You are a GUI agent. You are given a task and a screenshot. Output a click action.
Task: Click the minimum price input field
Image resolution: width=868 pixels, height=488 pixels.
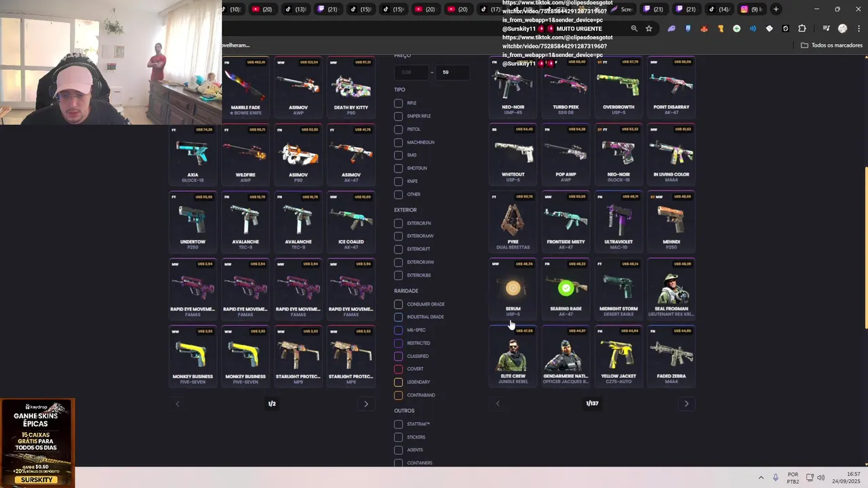(410, 72)
